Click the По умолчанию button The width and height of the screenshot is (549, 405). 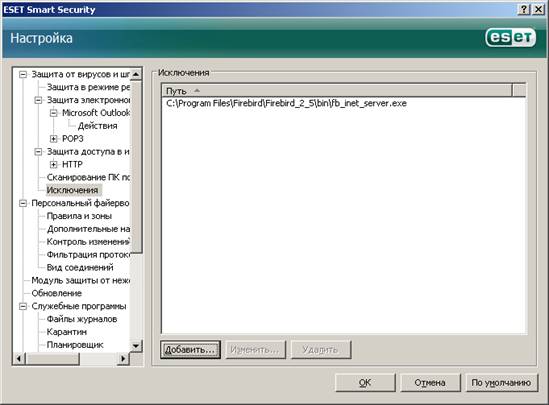[x=501, y=383]
